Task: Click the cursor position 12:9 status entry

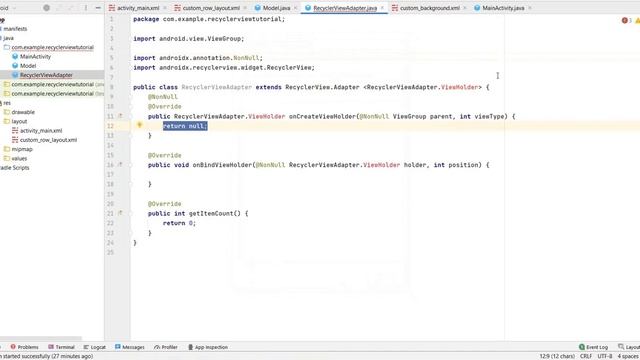Action: click(557, 356)
